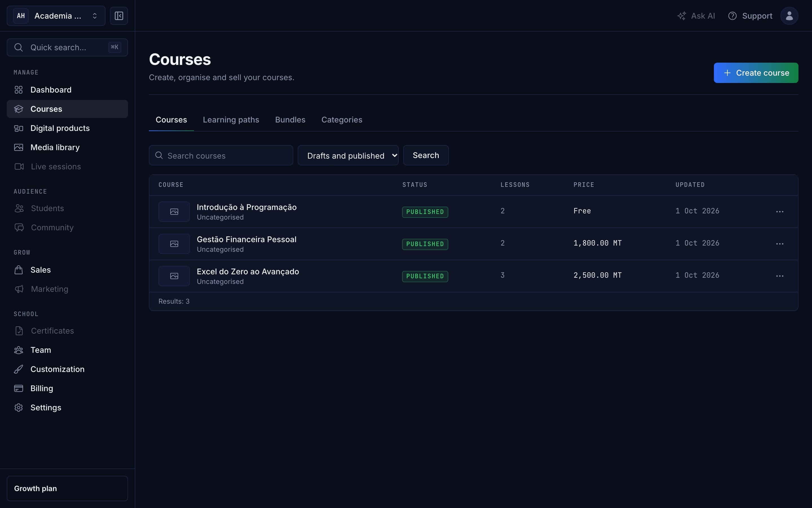812x508 pixels.
Task: Click the 1,800.00 MT price cell
Action: [597, 243]
